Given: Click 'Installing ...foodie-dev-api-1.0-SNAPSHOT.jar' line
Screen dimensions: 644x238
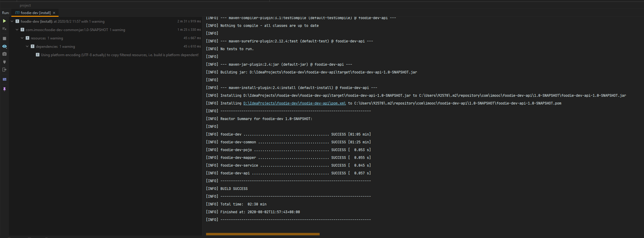Looking at the screenshot, I should click(x=416, y=96).
